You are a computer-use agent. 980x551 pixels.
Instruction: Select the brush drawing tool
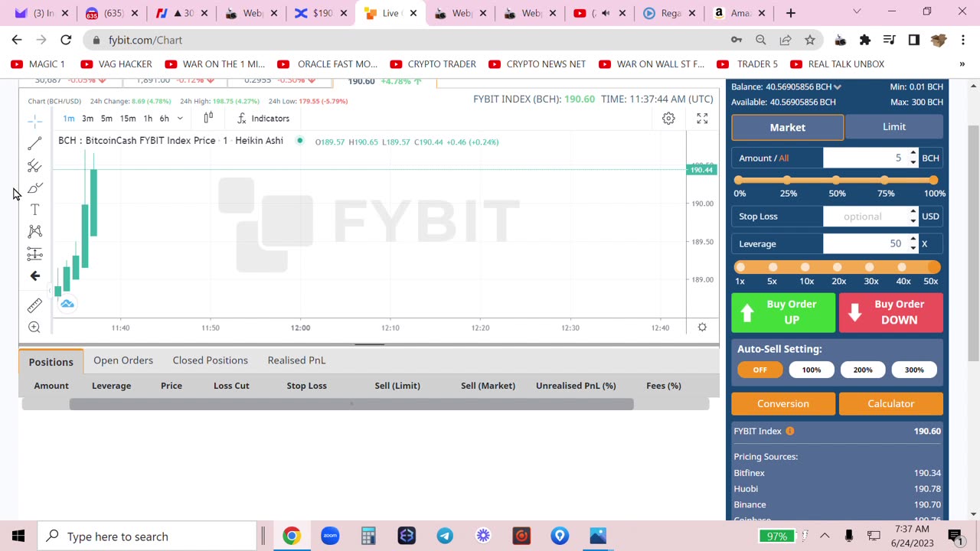coord(34,187)
